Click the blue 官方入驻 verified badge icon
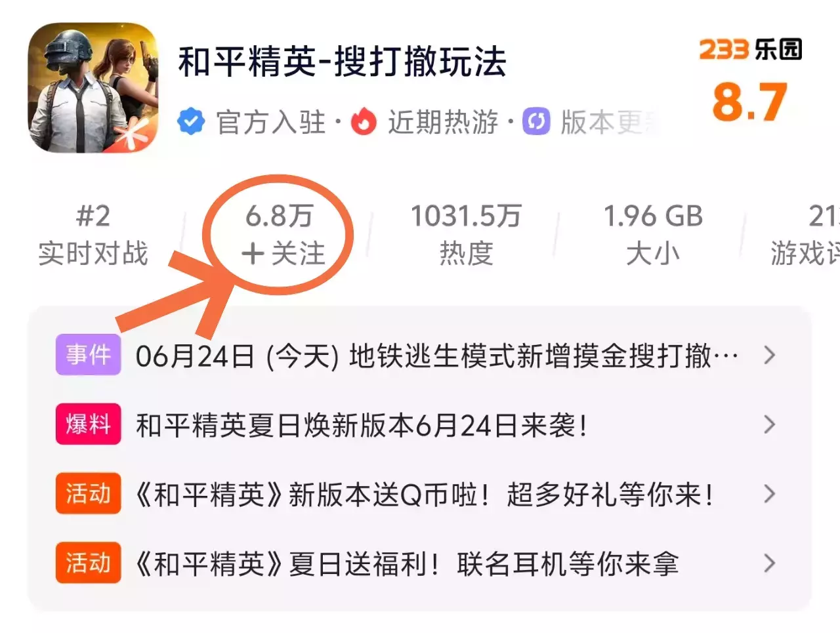 (x=191, y=122)
